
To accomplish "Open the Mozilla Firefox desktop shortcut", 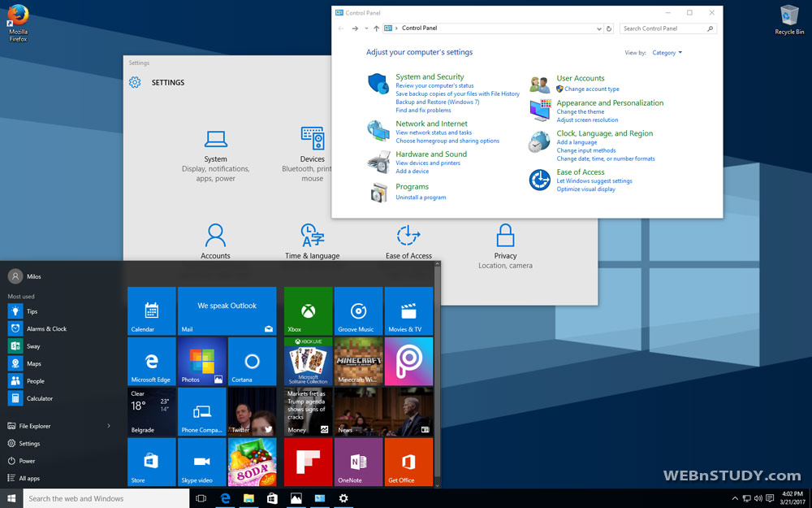I will pos(18,24).
